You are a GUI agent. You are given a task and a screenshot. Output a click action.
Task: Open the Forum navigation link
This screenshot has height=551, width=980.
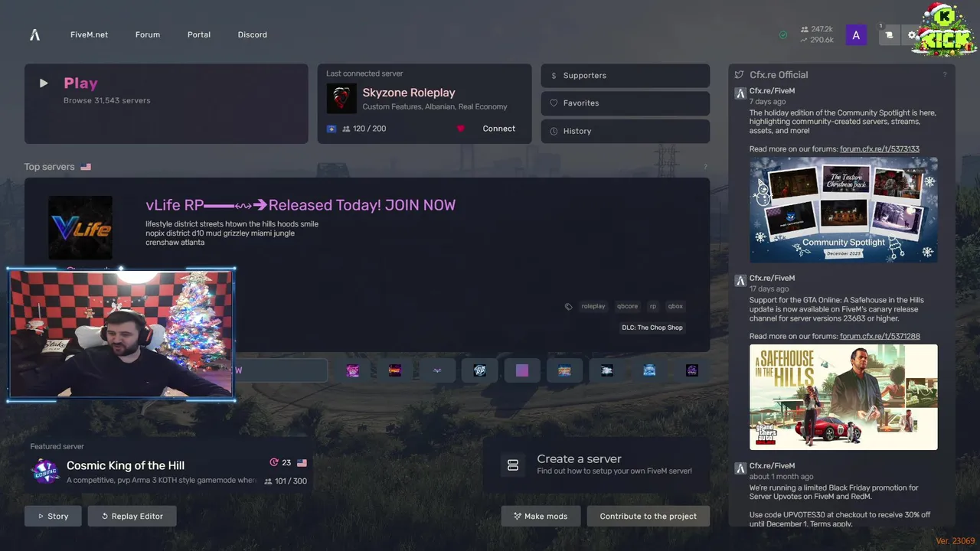pyautogui.click(x=148, y=34)
